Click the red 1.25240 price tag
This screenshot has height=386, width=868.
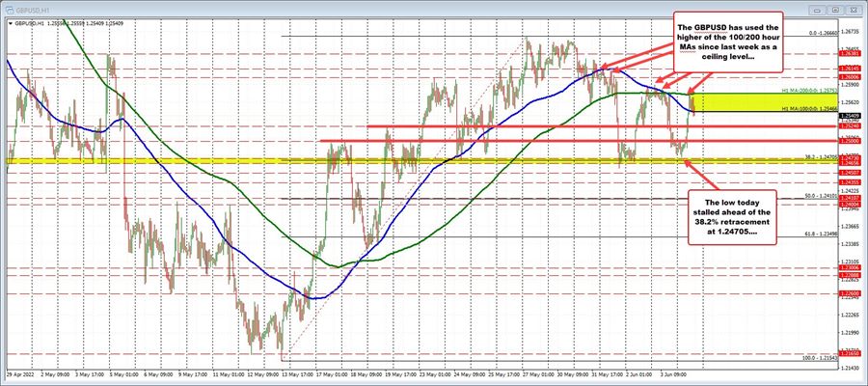pyautogui.click(x=850, y=126)
